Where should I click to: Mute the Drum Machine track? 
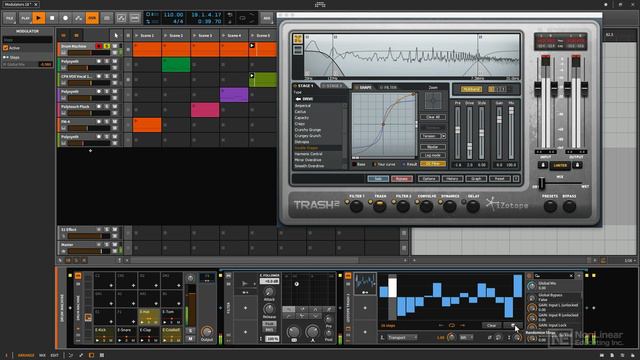click(115, 46)
